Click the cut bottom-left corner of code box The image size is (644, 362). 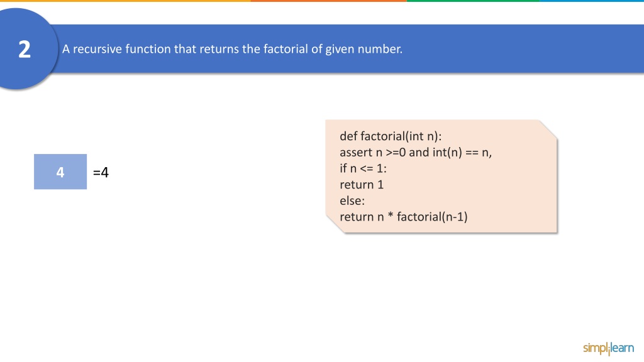(x=335, y=224)
